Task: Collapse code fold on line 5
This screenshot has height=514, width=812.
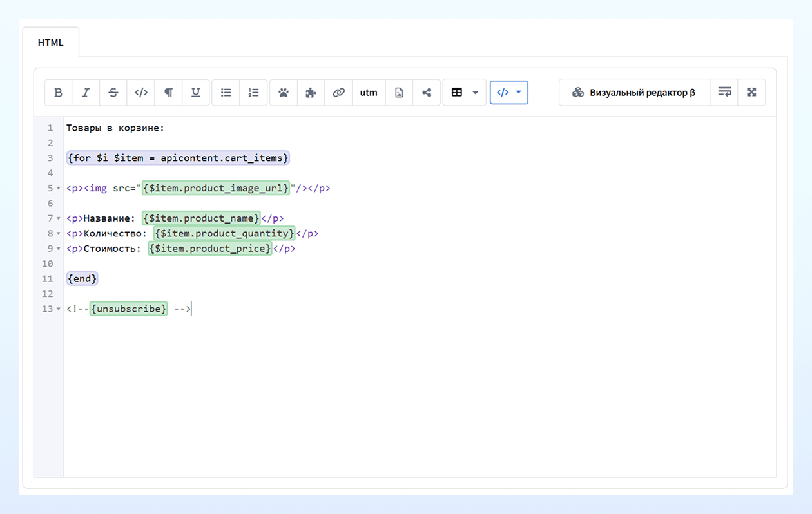Action: coord(59,189)
